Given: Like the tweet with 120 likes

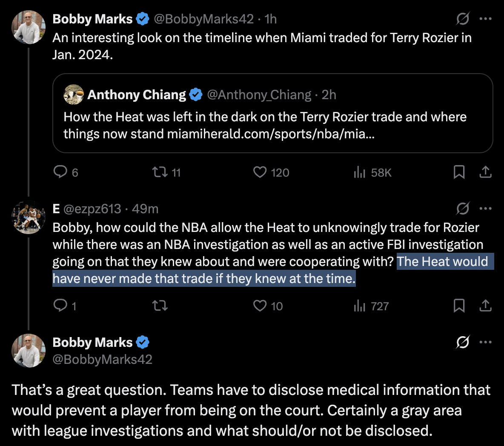Looking at the screenshot, I should click(x=260, y=172).
